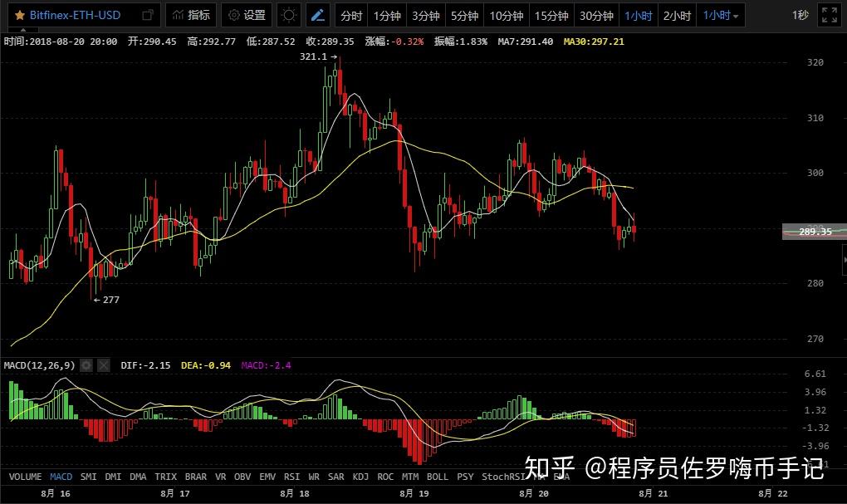This screenshot has width=847, height=504.
Task: Click the 8月 21 date label
Action: tap(654, 493)
